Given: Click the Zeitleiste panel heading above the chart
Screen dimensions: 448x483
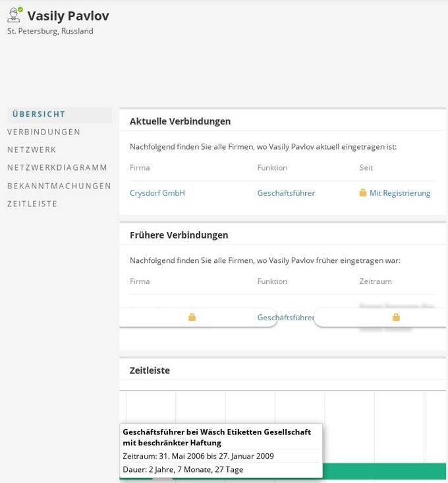Looking at the screenshot, I should pos(150,370).
